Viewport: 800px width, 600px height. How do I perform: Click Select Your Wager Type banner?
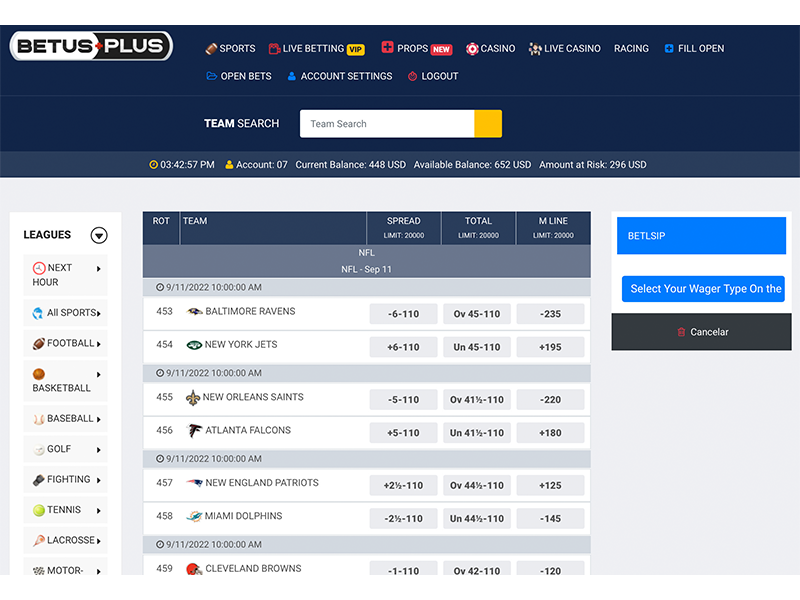click(x=703, y=289)
